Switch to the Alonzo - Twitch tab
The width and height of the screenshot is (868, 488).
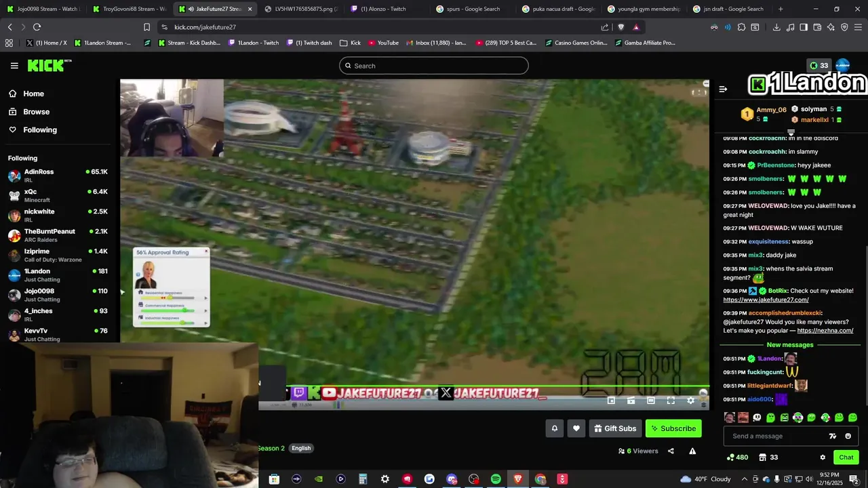[387, 9]
